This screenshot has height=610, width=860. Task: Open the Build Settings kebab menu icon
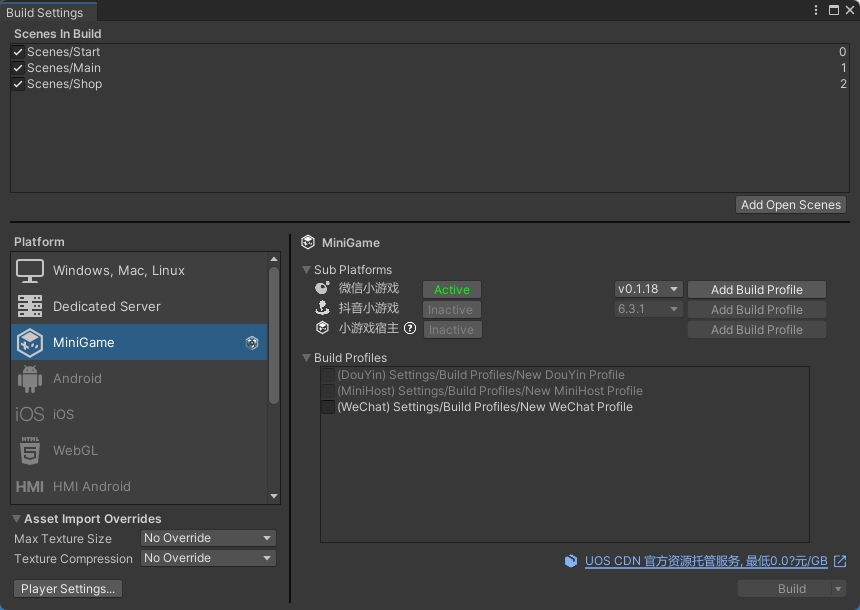[817, 10]
